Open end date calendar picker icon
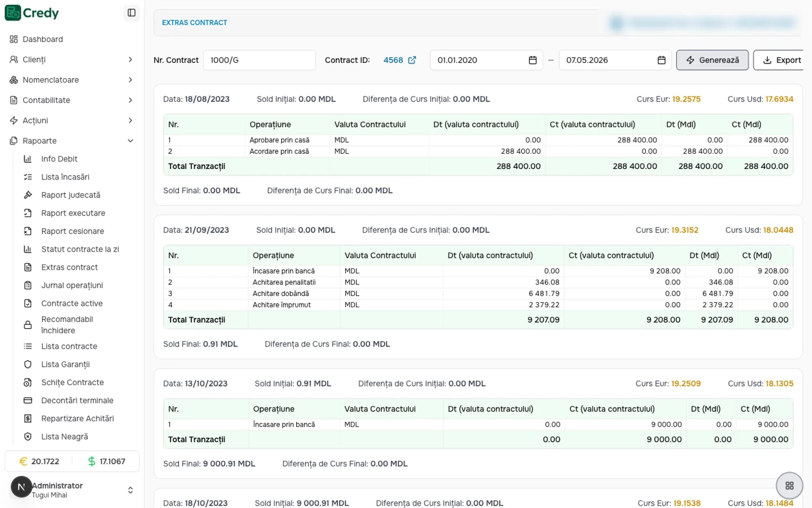Screen dimensions: 812x508 pyautogui.click(x=661, y=60)
